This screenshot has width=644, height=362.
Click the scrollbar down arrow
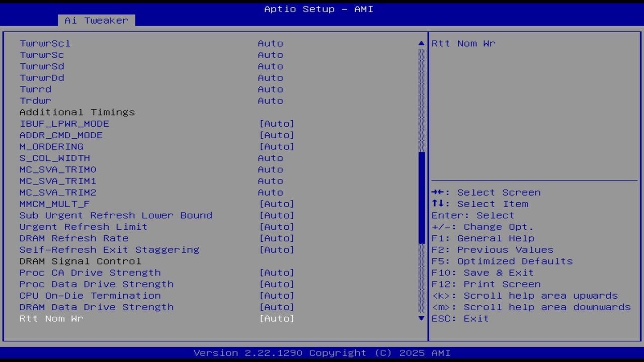pos(421,318)
